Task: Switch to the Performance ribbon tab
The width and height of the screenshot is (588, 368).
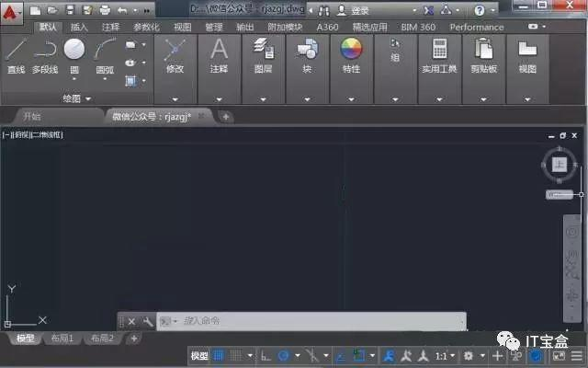Action: tap(477, 27)
